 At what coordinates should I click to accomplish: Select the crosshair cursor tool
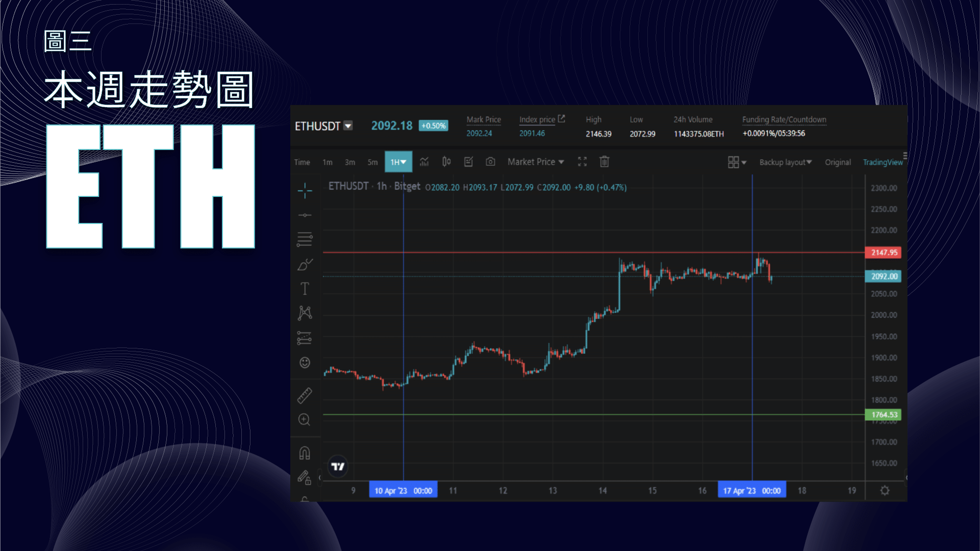tap(305, 191)
